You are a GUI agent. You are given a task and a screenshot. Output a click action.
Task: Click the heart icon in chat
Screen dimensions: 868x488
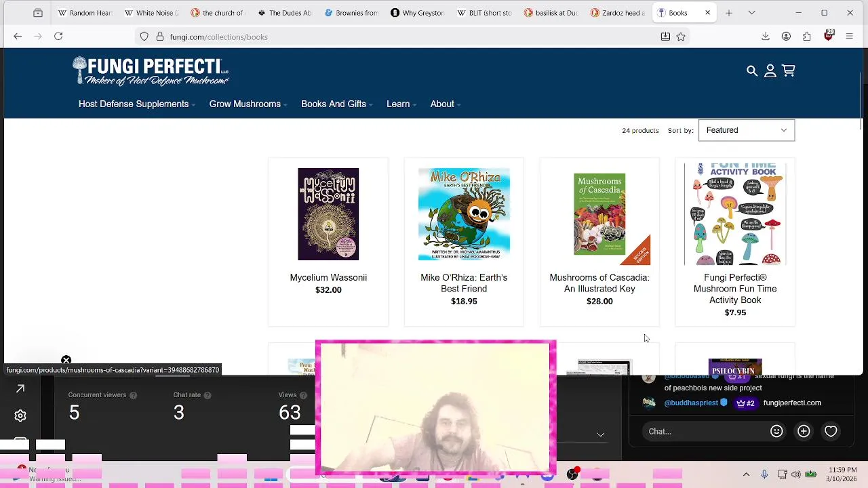click(x=831, y=431)
